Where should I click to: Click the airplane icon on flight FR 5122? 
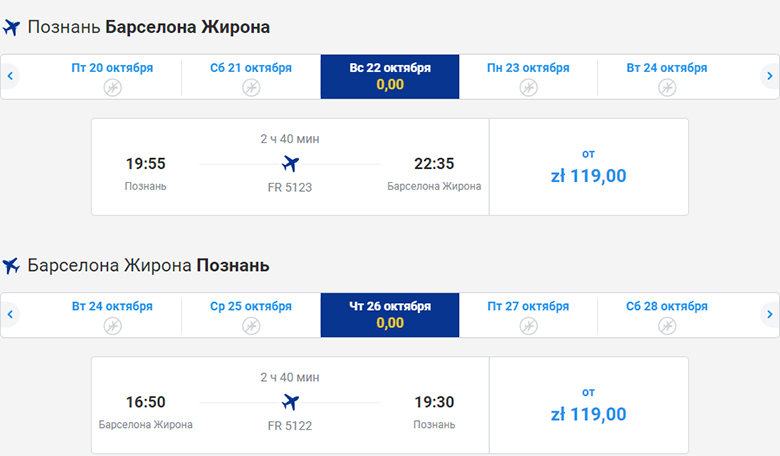pos(290,402)
